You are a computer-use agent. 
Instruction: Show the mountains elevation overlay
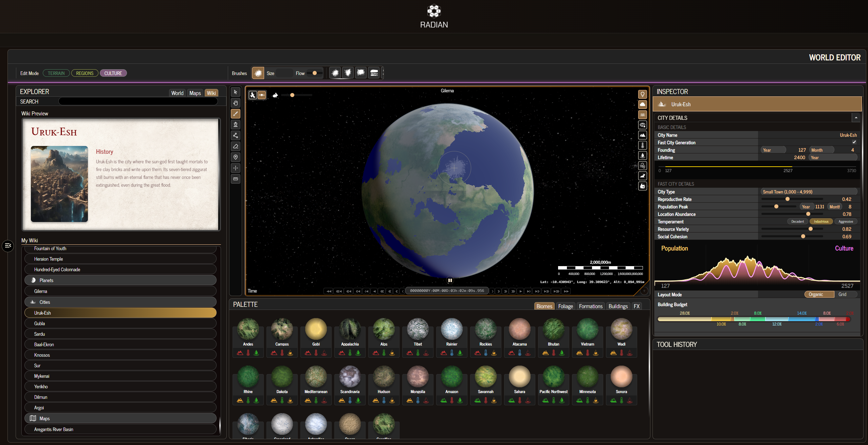pyautogui.click(x=643, y=135)
